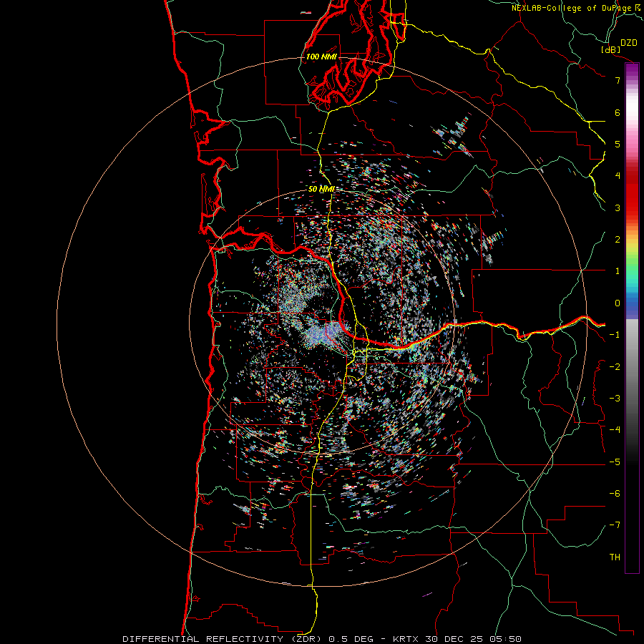
Task: Click the 7 value on the color scale
Action: 618,80
